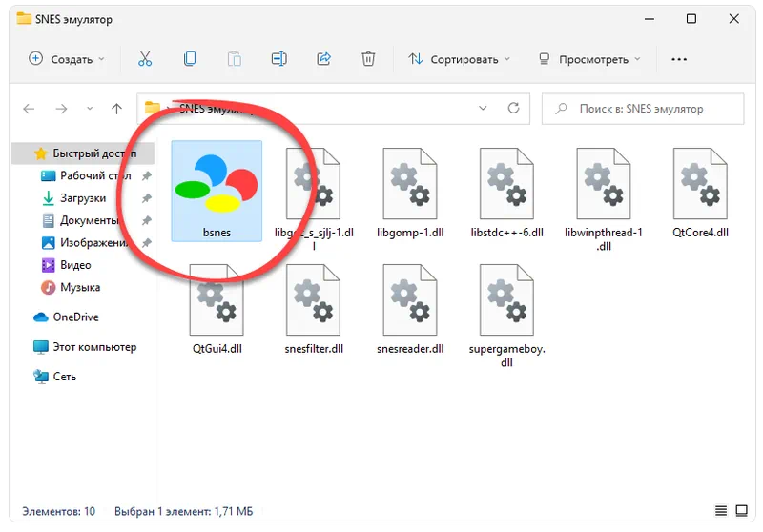Viewport: 763px width, 532px height.
Task: Select the snesreader.dll file icon
Action: click(x=410, y=299)
